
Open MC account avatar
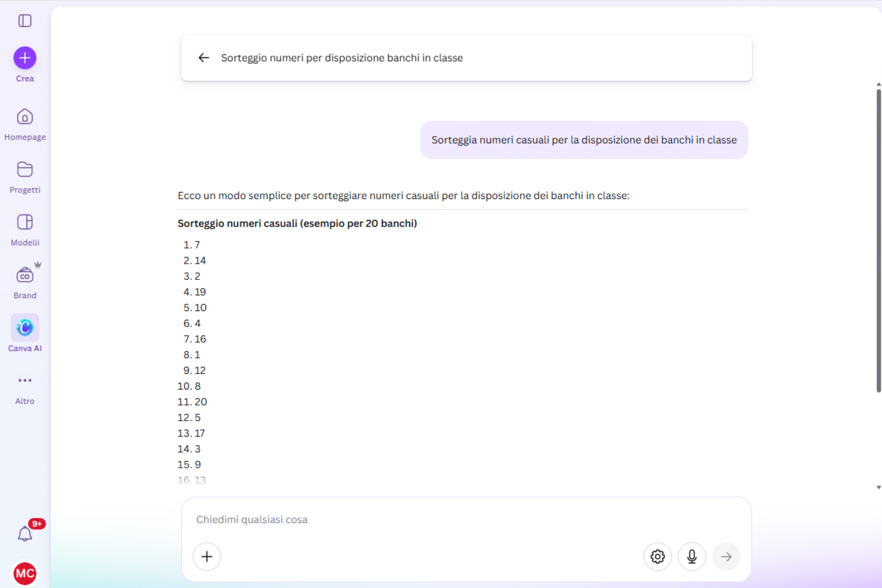point(25,573)
